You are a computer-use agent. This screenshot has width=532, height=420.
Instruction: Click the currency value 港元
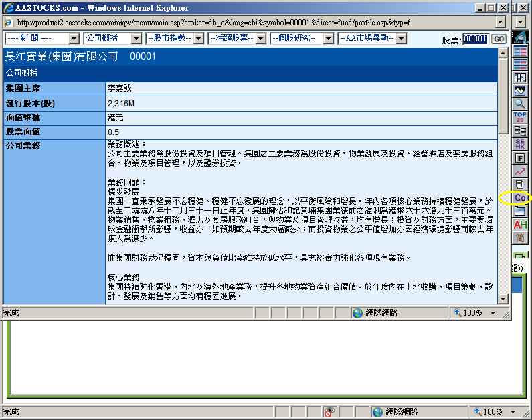tap(115, 118)
